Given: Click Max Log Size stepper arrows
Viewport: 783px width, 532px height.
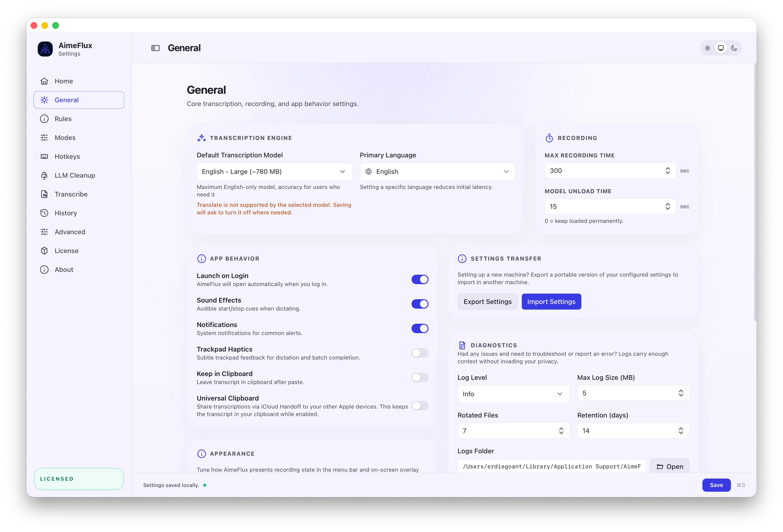Looking at the screenshot, I should [x=681, y=393].
